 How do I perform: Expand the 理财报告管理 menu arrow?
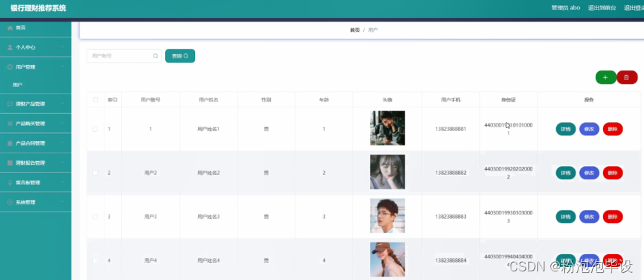click(63, 163)
